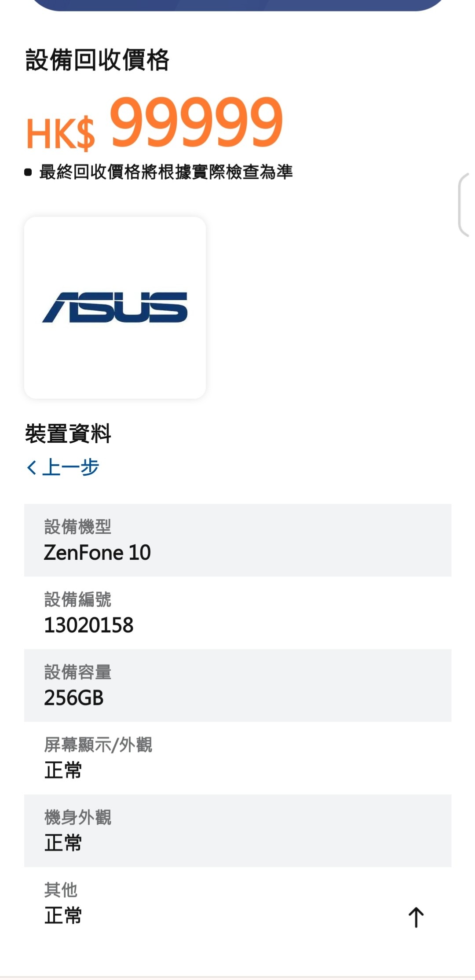Tap the 256GB capacity value

[x=74, y=697]
